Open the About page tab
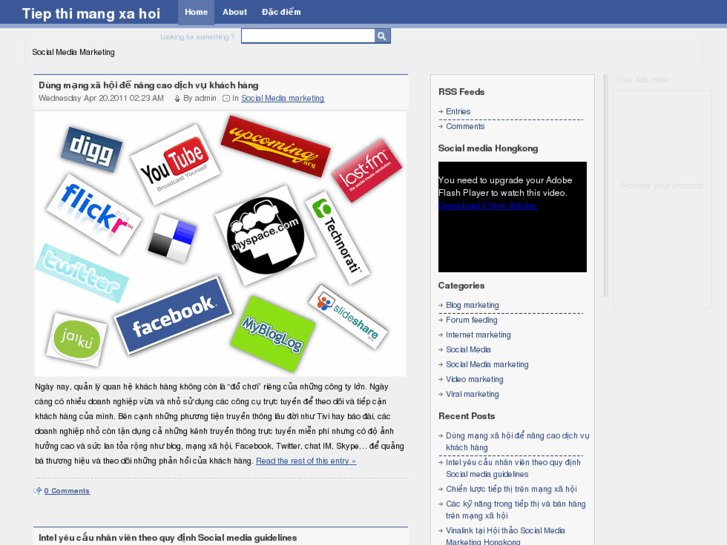Screen dimensions: 727x545 [235, 12]
